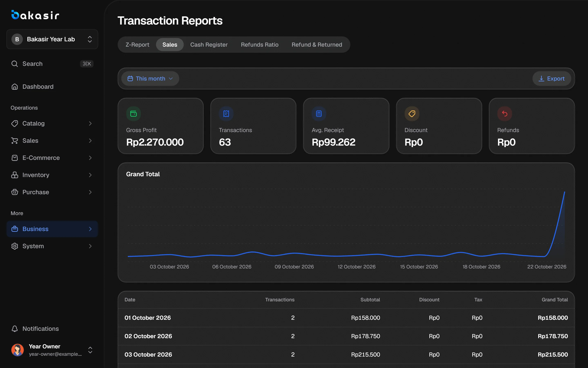Click the Bakasir logo
The width and height of the screenshot is (588, 368).
[x=35, y=15]
